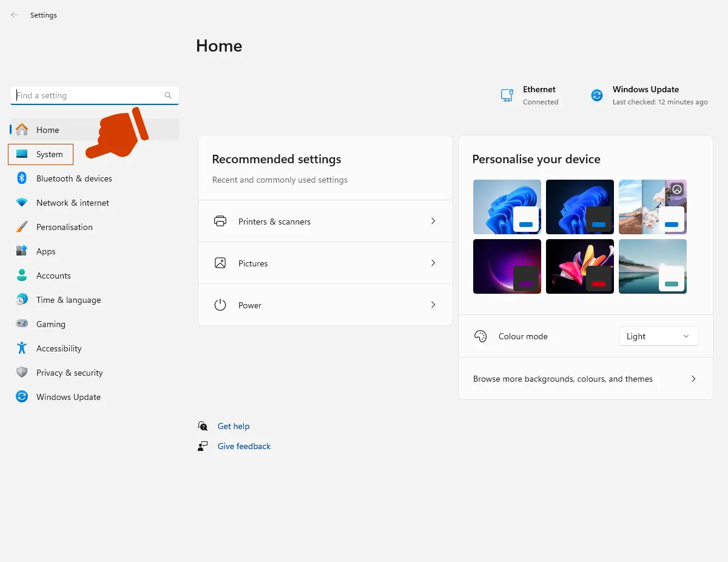Click the Find a setting search box
The height and width of the screenshot is (562, 728).
click(95, 95)
